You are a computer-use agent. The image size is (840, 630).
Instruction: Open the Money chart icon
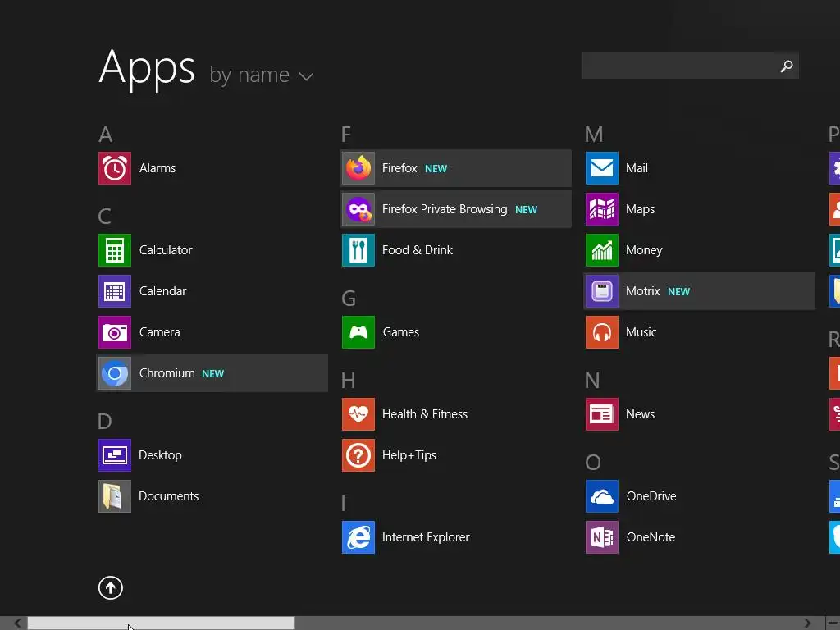(602, 250)
